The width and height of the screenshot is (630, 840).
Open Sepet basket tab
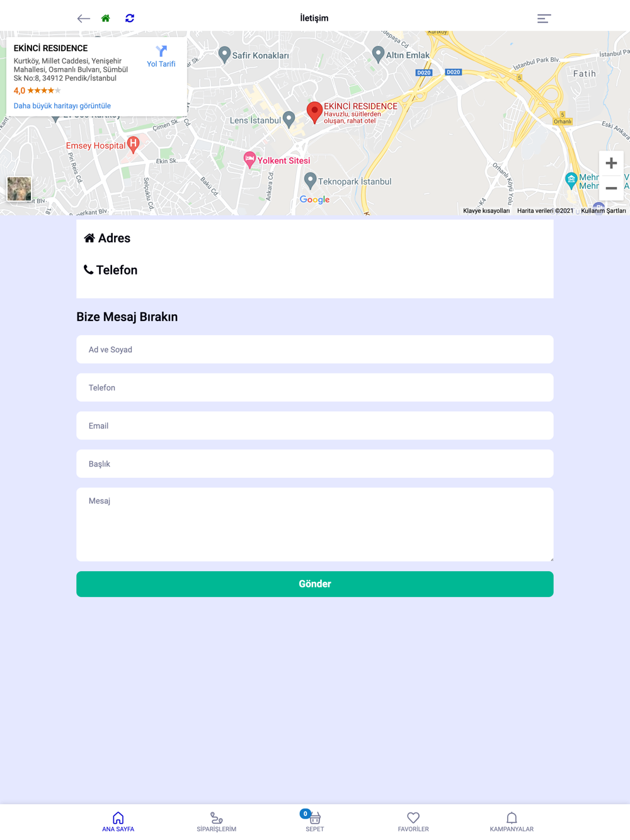tap(314, 822)
